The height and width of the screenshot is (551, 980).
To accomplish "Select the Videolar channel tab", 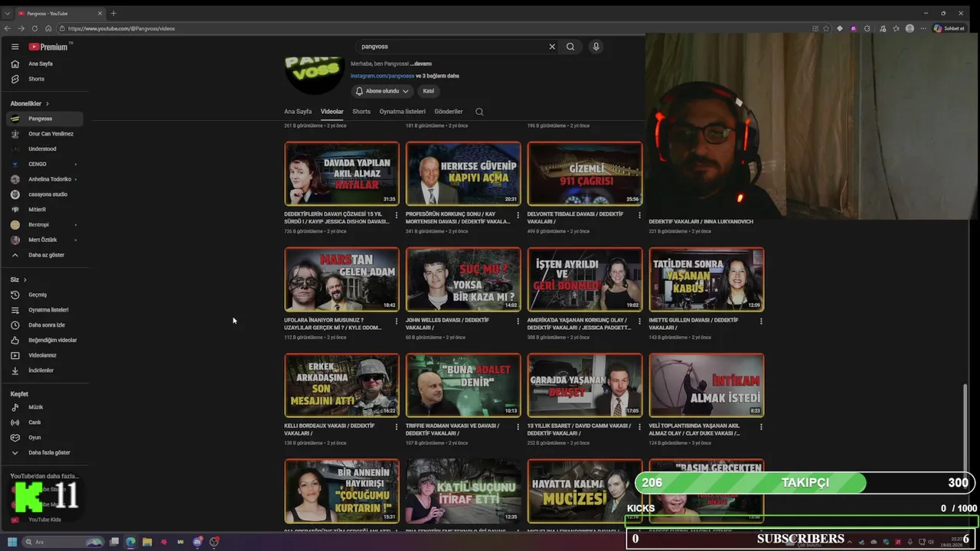I will point(332,112).
